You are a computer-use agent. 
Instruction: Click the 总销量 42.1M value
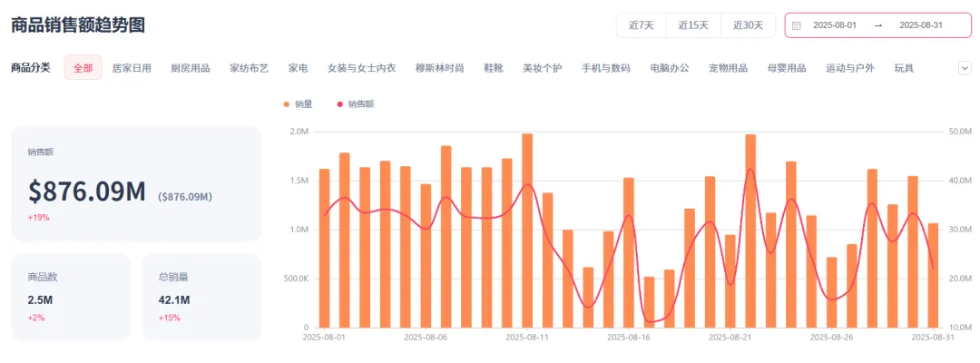[174, 300]
